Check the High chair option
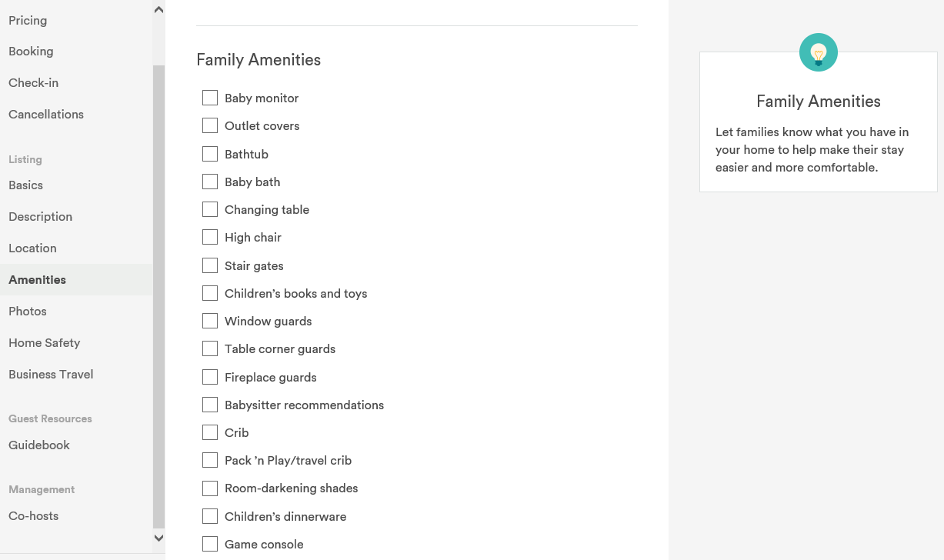944x560 pixels. (210, 237)
